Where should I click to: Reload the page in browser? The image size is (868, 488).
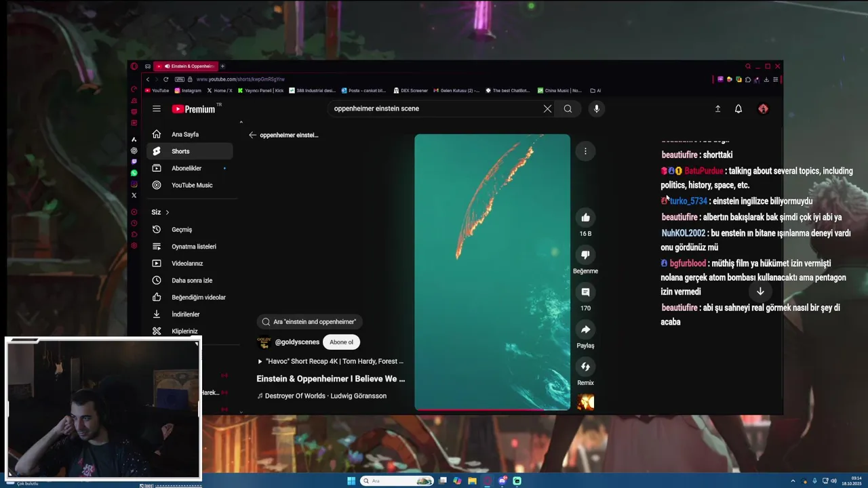click(165, 79)
